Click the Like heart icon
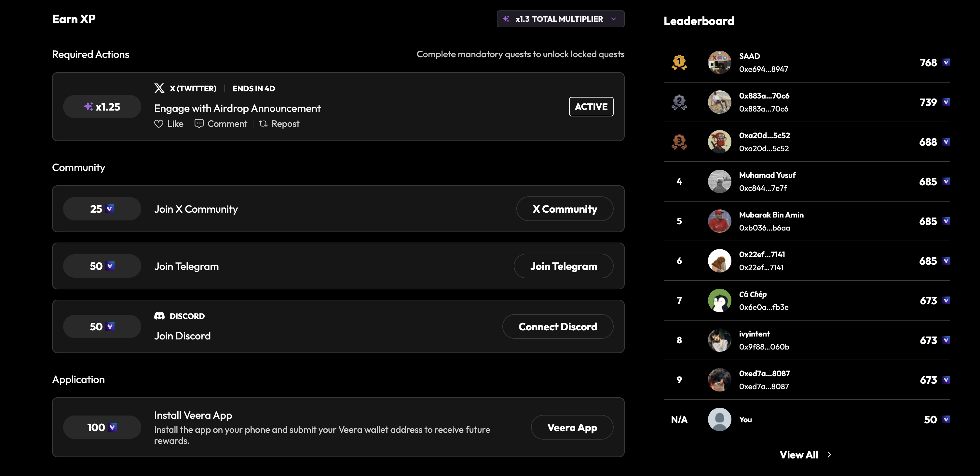Viewport: 980px width, 476px height. pos(159,124)
